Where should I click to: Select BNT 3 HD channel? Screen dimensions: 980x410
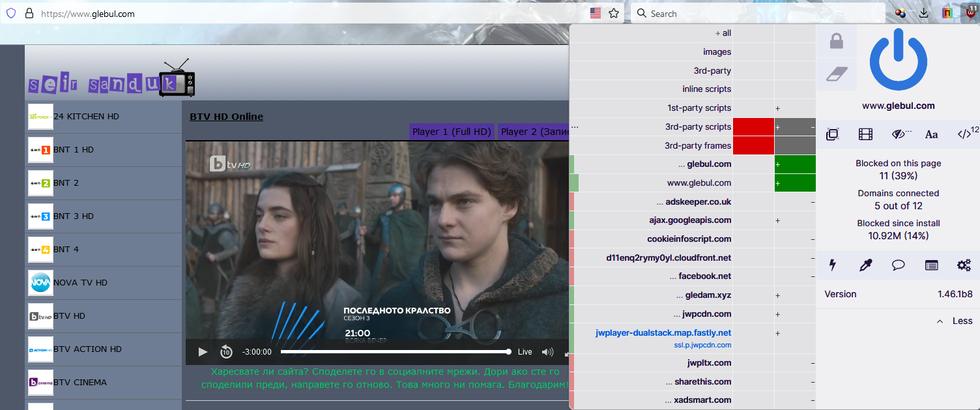(x=104, y=216)
